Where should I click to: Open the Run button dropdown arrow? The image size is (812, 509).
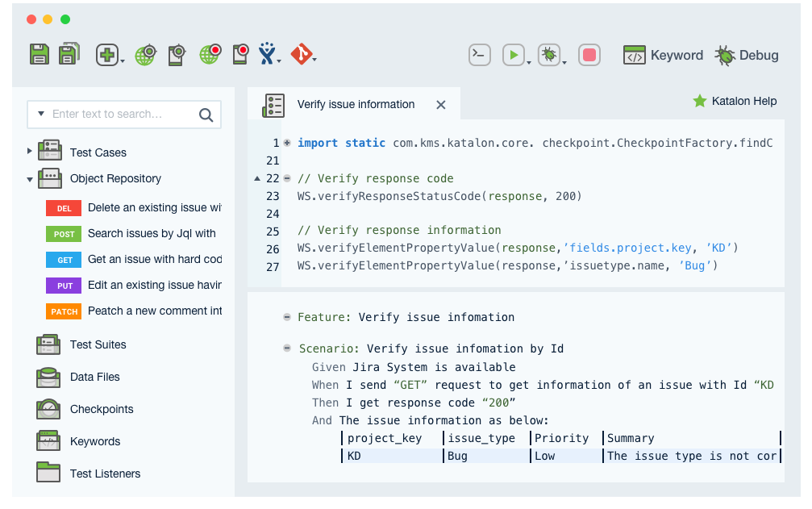531,65
